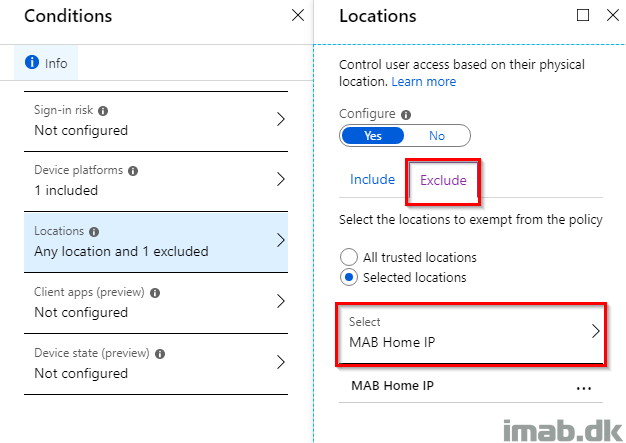The height and width of the screenshot is (443, 626).
Task: Click info icon next to Device state (preview)
Action: (160, 354)
